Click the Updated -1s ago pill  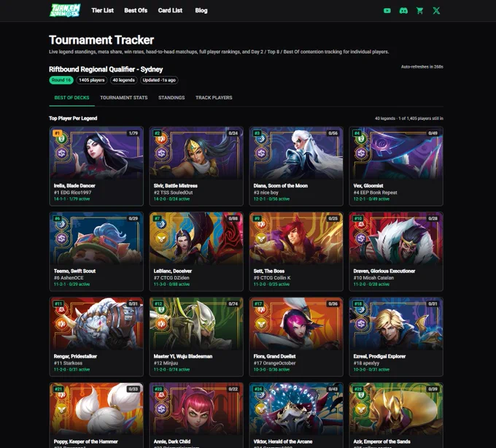click(x=159, y=80)
